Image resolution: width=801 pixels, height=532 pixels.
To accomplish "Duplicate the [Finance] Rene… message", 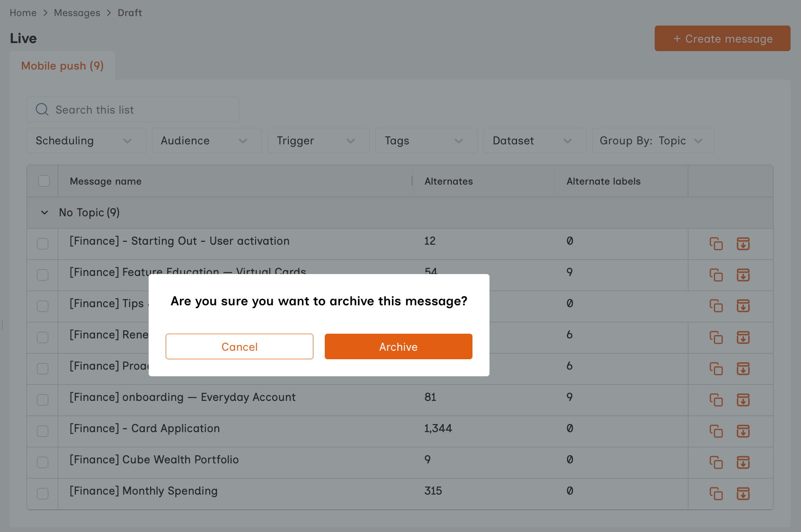I will (x=716, y=337).
